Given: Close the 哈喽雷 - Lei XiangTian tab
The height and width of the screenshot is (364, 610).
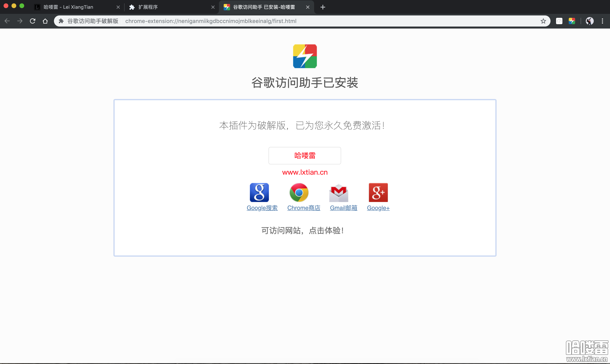Looking at the screenshot, I should coord(118,7).
